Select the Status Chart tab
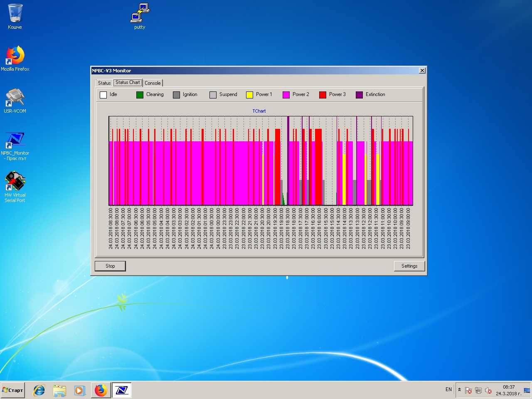Image resolution: width=532 pixels, height=399 pixels. 128,82
